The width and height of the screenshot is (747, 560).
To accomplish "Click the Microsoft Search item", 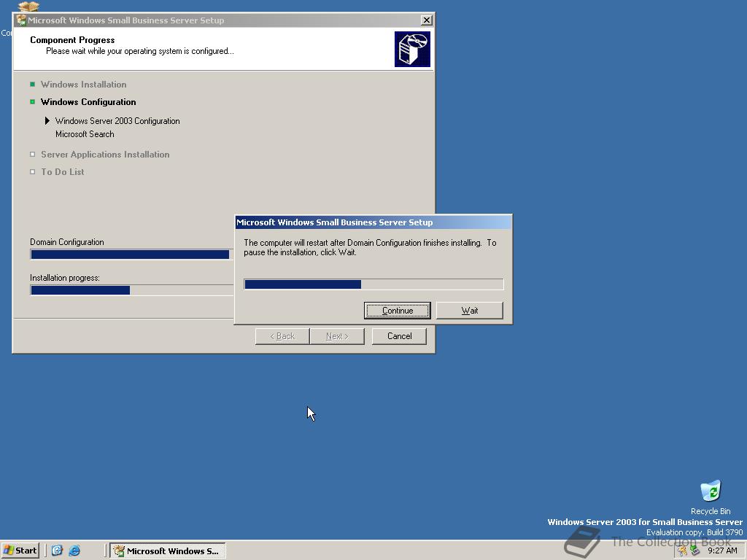I will [85, 134].
